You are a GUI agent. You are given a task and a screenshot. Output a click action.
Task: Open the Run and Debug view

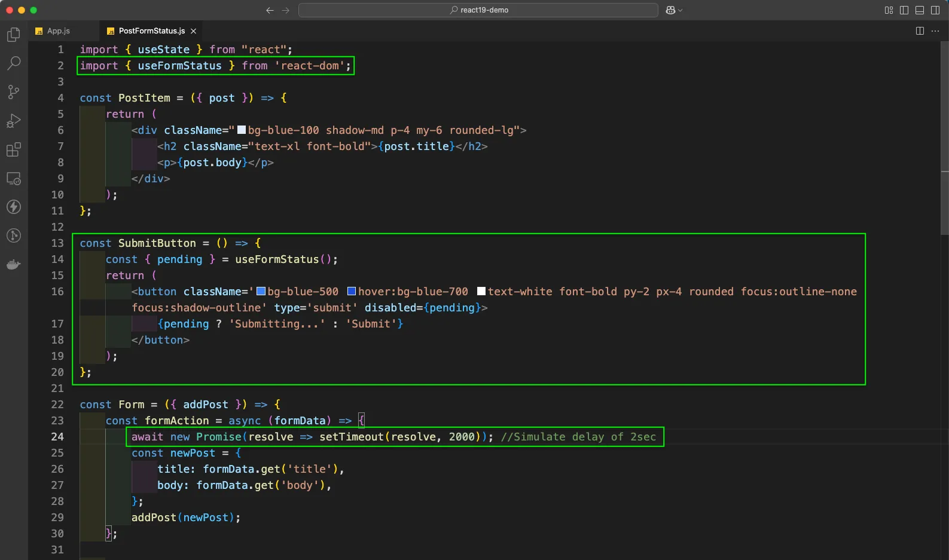(x=14, y=121)
